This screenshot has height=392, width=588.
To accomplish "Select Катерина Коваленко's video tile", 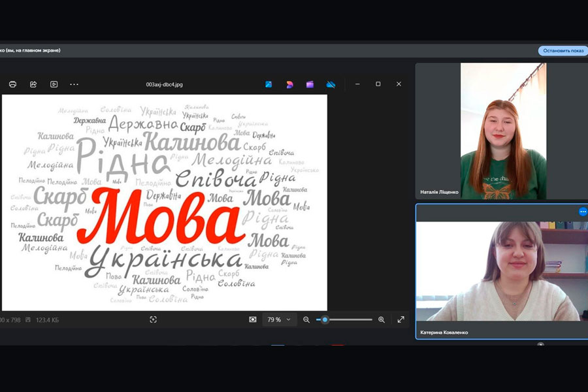I will point(502,272).
